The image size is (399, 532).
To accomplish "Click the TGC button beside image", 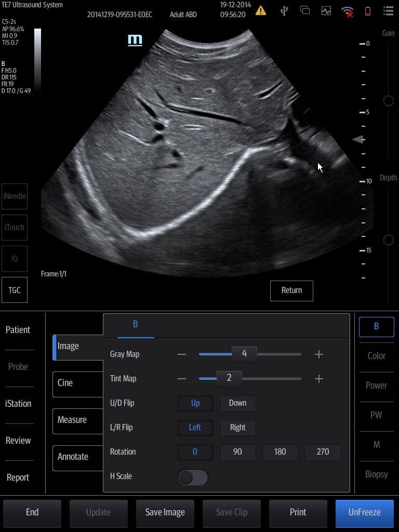I will (x=15, y=290).
